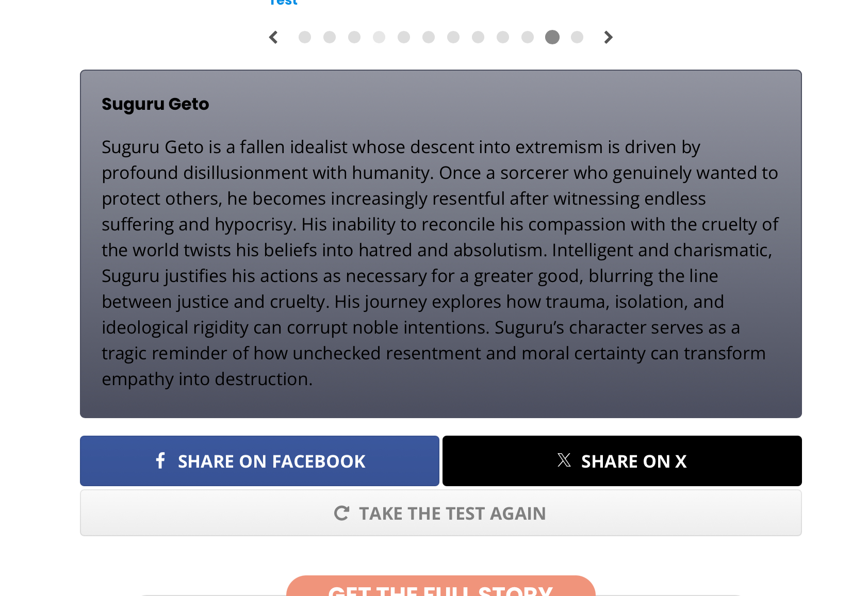Image resolution: width=868 pixels, height=596 pixels.
Task: Click Take the Test Again
Action: tap(441, 513)
